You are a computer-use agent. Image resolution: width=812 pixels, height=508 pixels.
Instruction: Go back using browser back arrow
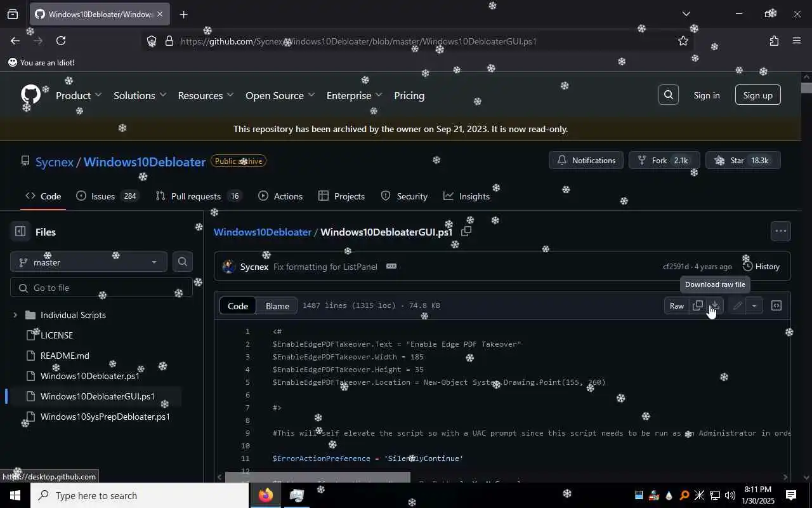(x=15, y=41)
